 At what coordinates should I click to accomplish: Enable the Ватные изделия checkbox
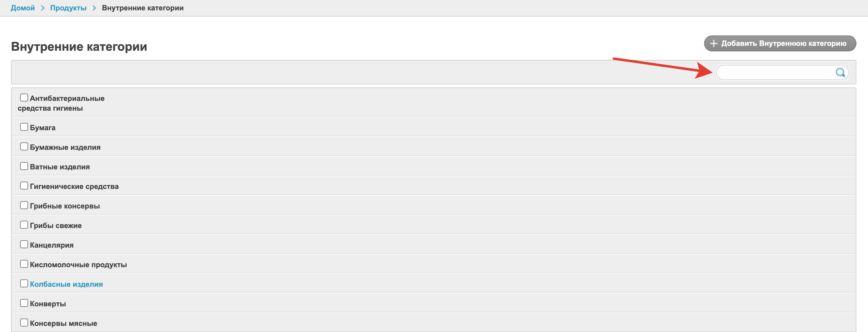point(24,166)
